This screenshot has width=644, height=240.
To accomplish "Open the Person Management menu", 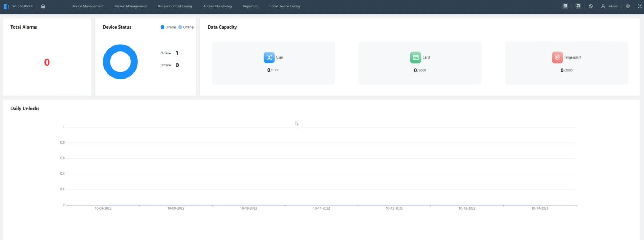I will [x=131, y=6].
